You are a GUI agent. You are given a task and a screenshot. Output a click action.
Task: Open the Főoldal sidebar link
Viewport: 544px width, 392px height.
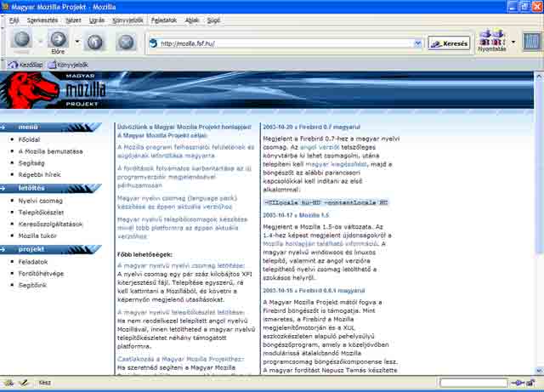coord(30,139)
